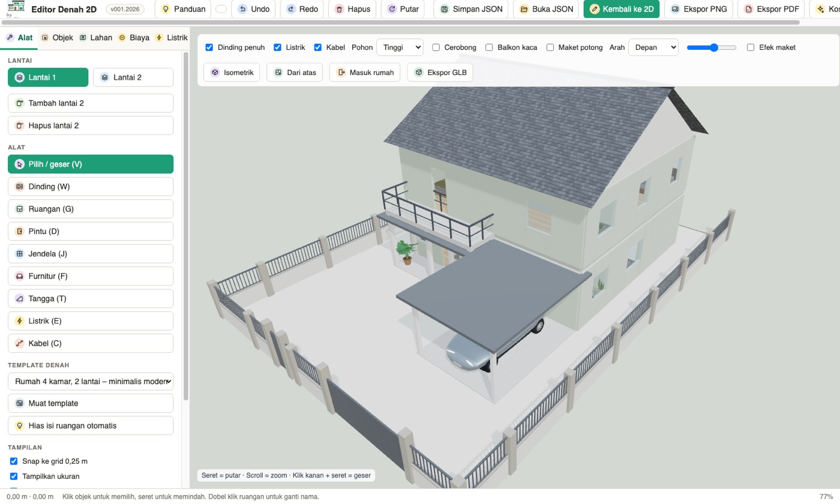Select the Ruangan (G) room tool
Viewport: 840px width, 504px height.
point(91,209)
